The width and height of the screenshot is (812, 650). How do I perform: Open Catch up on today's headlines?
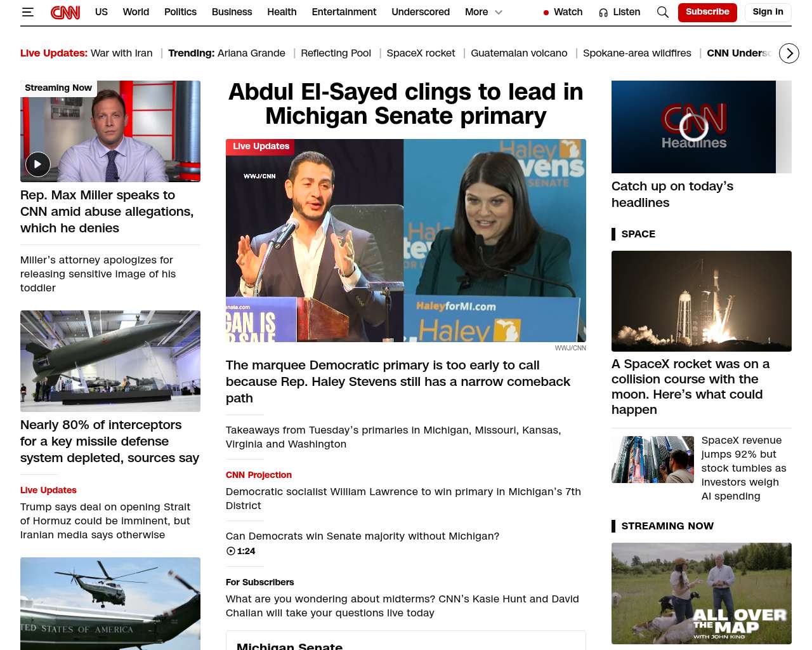[672, 194]
